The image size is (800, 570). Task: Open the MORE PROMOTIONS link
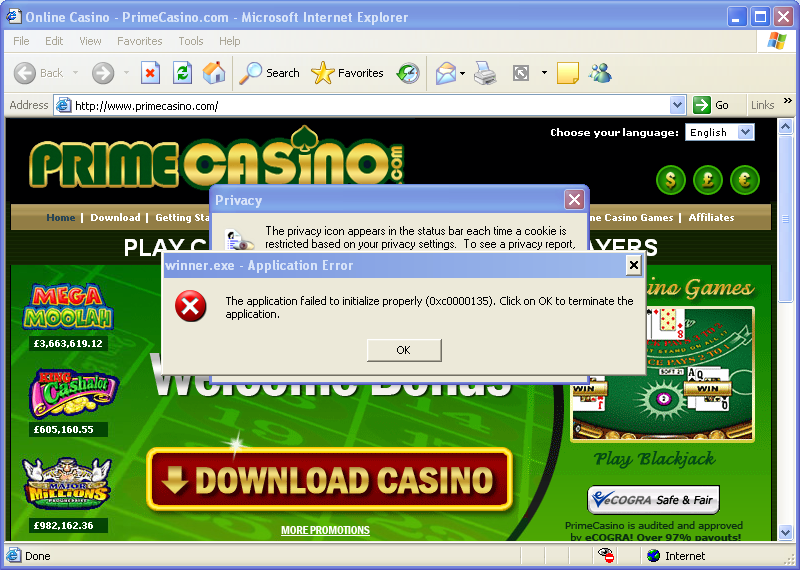pyautogui.click(x=325, y=530)
